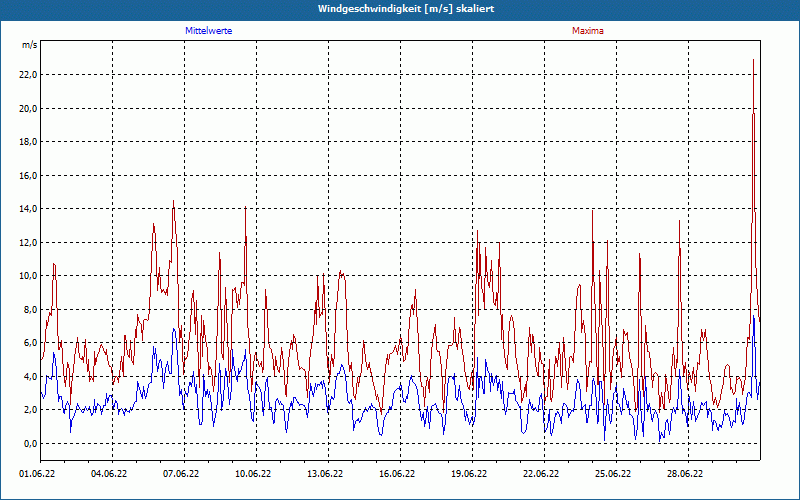Click the Maxima legend label
The width and height of the screenshot is (800, 500).
[587, 31]
